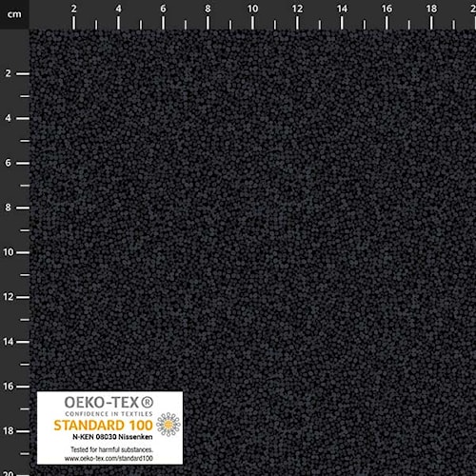The width and height of the screenshot is (476, 476).
Task: Click the 2 mark on horizontal ruler
Action: point(74,9)
